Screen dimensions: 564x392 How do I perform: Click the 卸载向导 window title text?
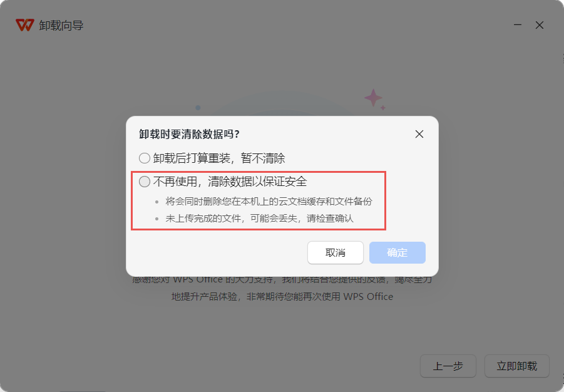[x=61, y=25]
